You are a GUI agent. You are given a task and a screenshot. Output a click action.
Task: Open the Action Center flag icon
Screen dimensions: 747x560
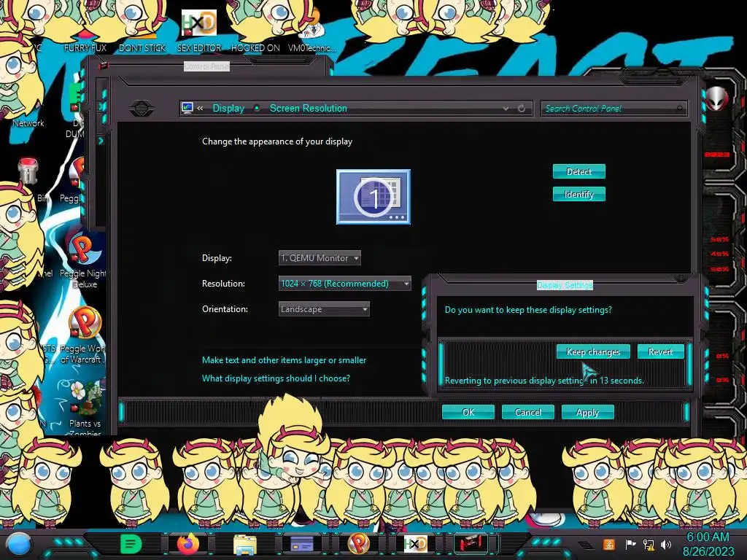click(630, 544)
